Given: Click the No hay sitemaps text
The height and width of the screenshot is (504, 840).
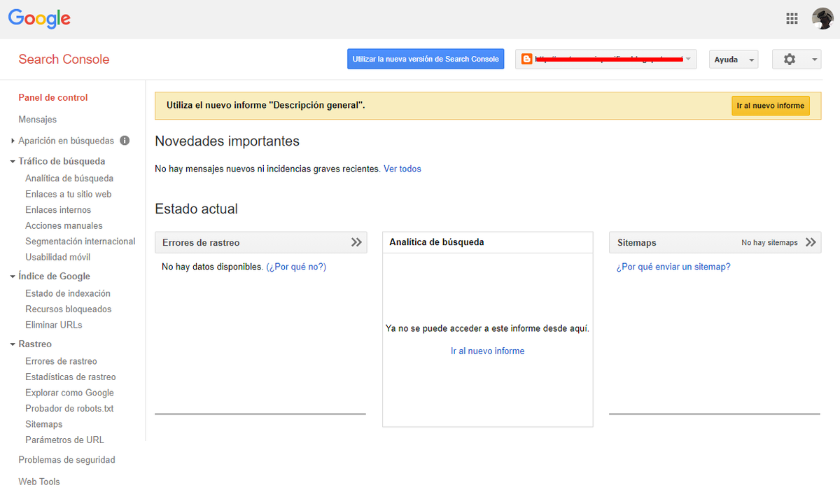Looking at the screenshot, I should [769, 243].
